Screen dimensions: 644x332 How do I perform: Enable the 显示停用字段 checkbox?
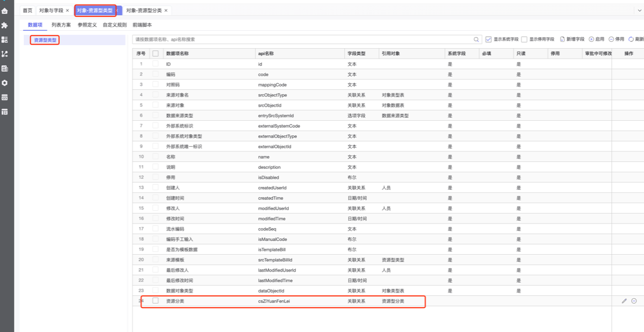tap(524, 39)
